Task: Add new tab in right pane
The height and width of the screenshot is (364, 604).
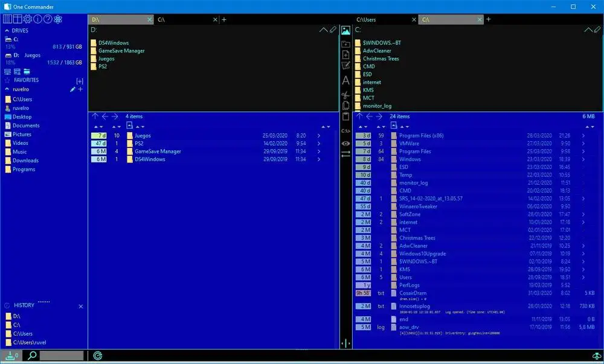Action: tap(489, 19)
